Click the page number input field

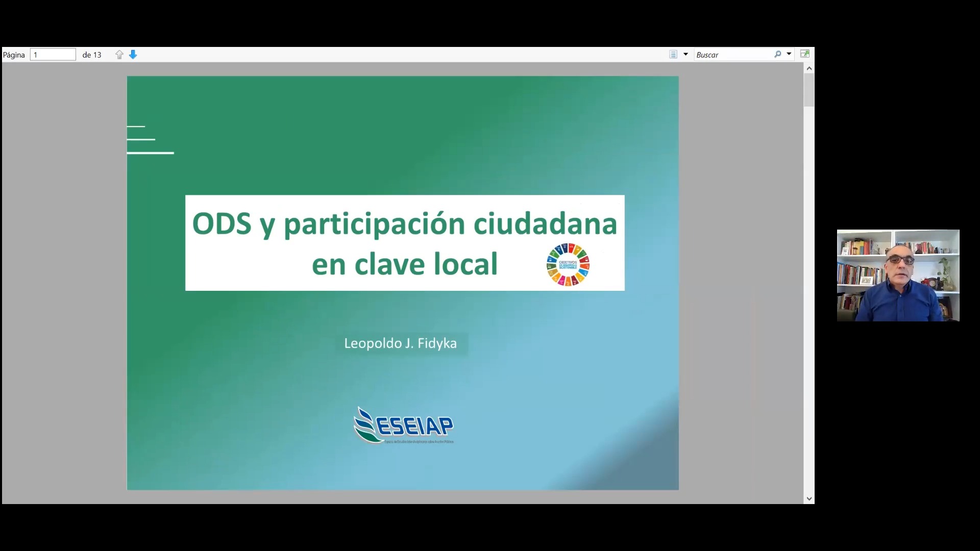(53, 55)
